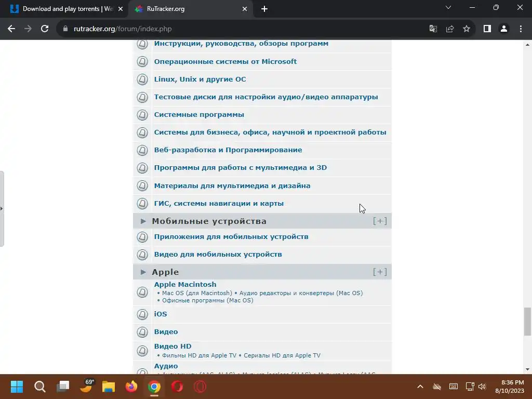The height and width of the screenshot is (399, 532).
Task: Open Системы для бизнеса, офиса forum
Action: point(270,132)
